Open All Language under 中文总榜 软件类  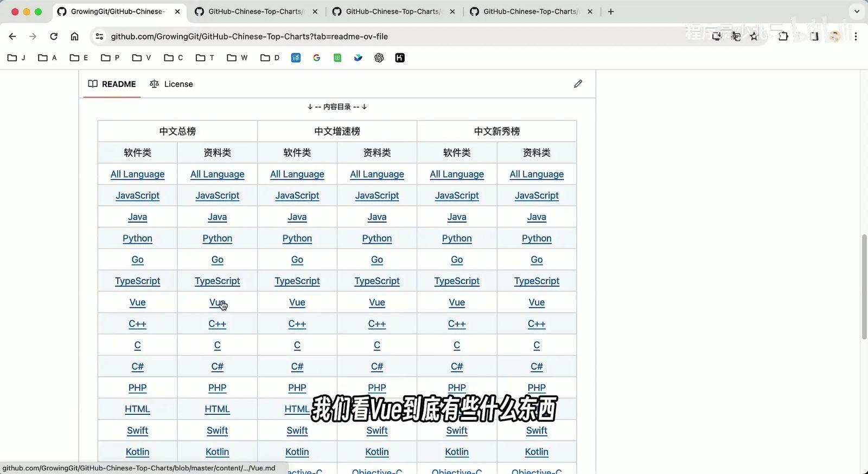(x=137, y=174)
